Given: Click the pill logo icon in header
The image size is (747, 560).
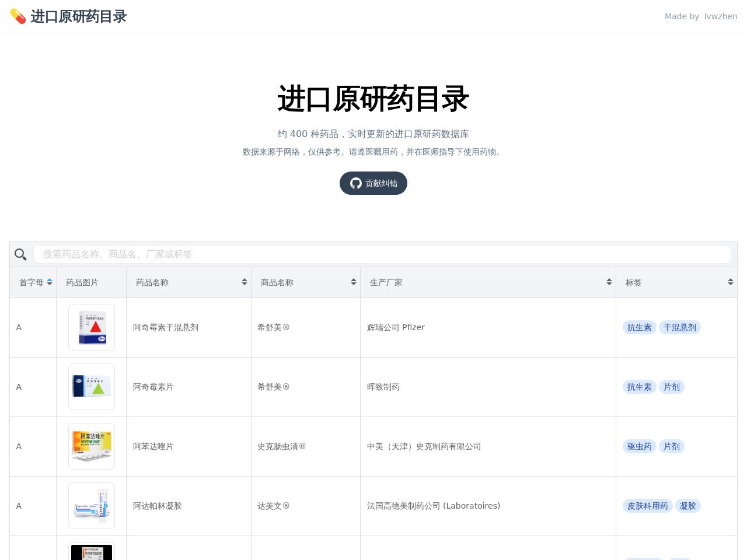Looking at the screenshot, I should click(18, 16).
